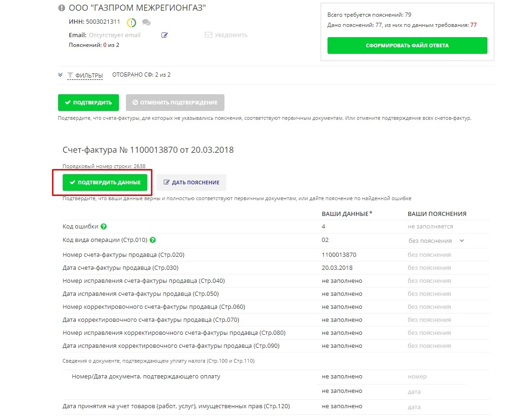Click the дата field for payment document
Screen dimensions: 532x417
tap(414, 391)
